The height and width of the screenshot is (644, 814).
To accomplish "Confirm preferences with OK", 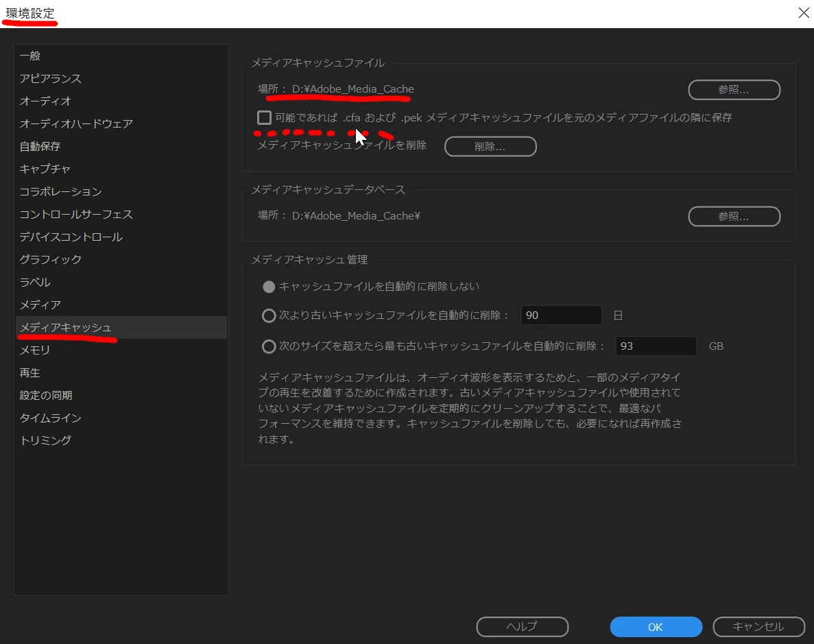I will click(x=656, y=627).
